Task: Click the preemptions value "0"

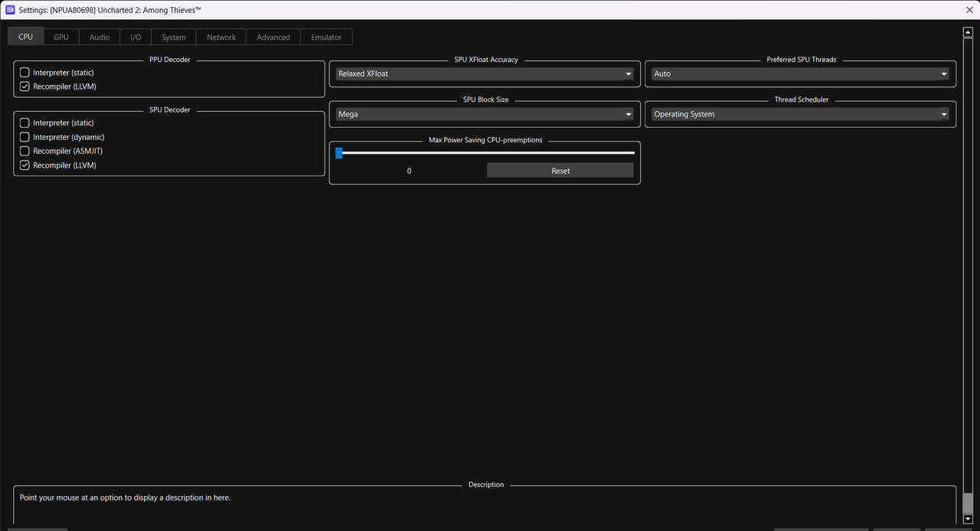Action: [409, 171]
